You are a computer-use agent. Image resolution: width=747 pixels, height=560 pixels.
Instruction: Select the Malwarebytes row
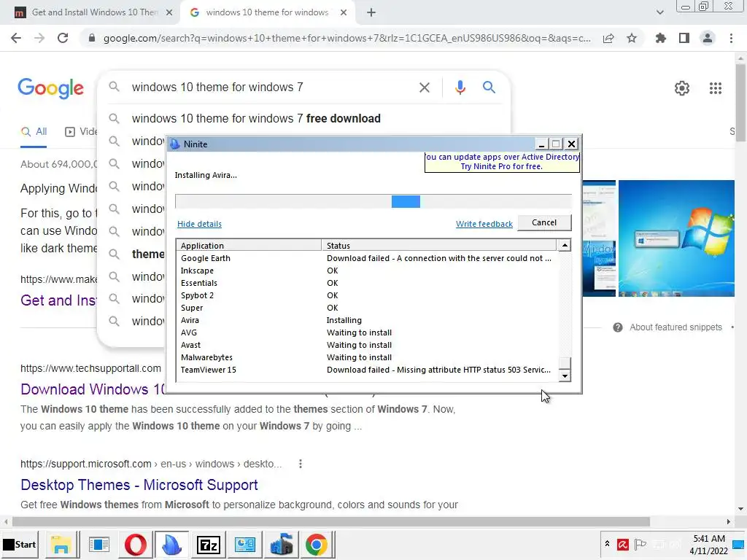366,357
